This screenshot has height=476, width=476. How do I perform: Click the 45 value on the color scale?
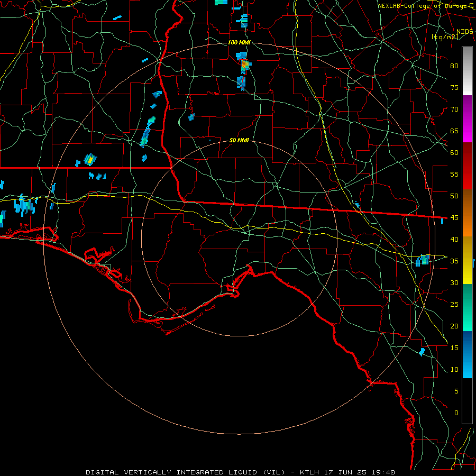pos(454,218)
